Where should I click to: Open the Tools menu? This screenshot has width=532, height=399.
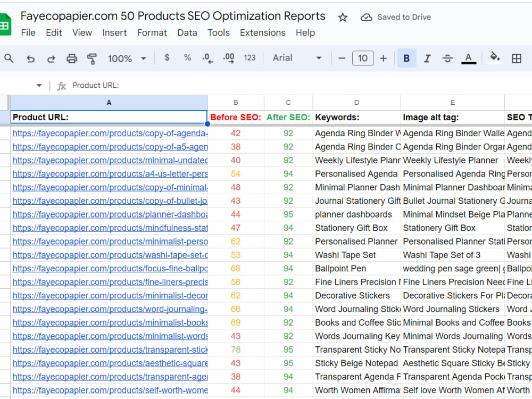coord(219,32)
